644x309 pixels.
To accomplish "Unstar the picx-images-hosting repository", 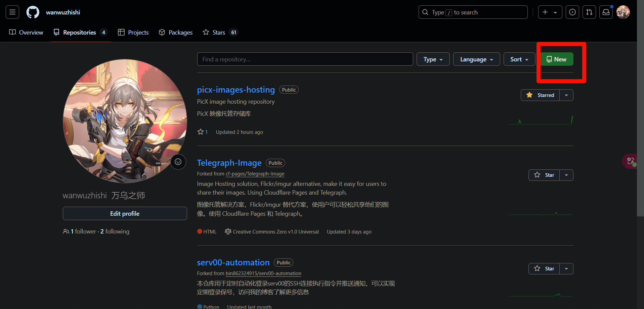I will point(540,95).
